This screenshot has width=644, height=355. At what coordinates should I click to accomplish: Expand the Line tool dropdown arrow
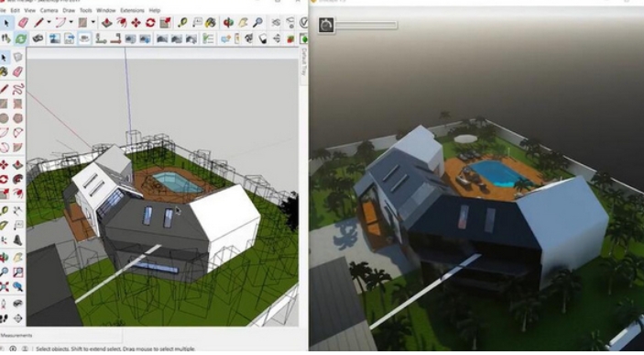coord(49,22)
